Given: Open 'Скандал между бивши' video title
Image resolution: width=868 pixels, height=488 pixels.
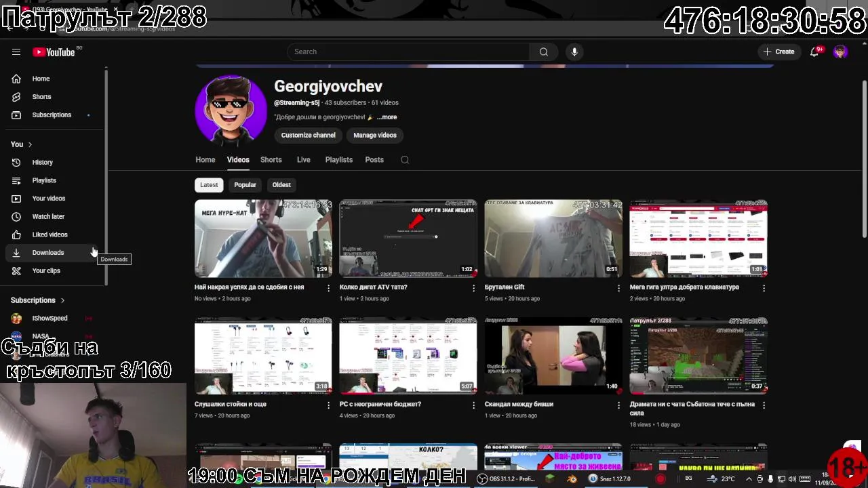Looking at the screenshot, I should [519, 404].
